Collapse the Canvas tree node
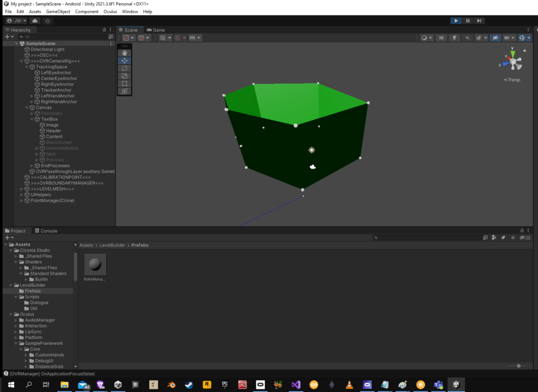Viewport: 538px width, 392px height. [27, 108]
